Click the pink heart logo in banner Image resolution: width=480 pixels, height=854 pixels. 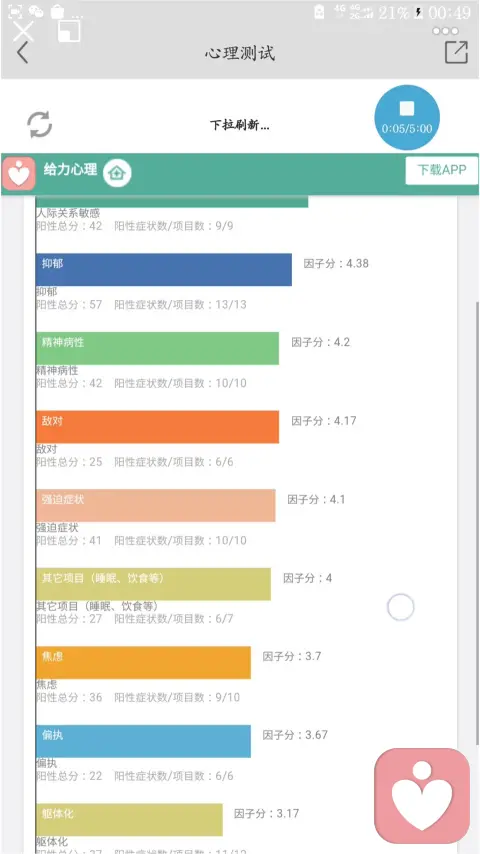click(19, 174)
